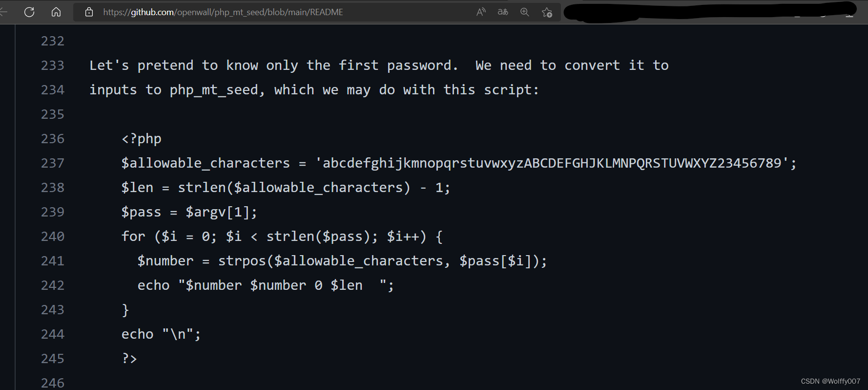Select line number 246
Screen dimensions: 868x390
(53, 383)
